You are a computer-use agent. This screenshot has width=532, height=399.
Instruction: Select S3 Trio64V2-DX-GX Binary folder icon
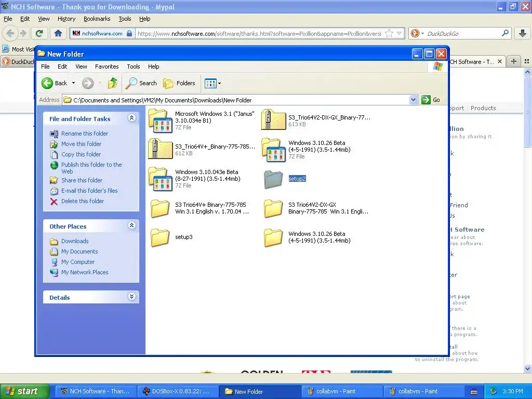pos(273,208)
